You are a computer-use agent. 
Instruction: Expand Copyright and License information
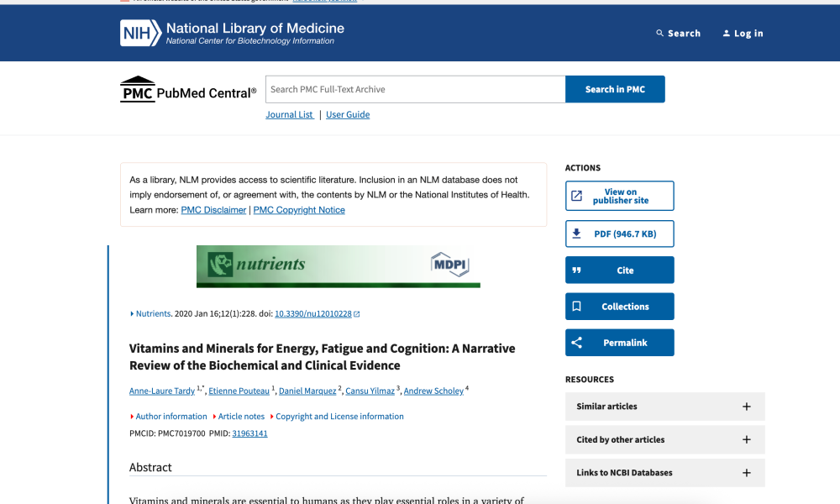[337, 416]
